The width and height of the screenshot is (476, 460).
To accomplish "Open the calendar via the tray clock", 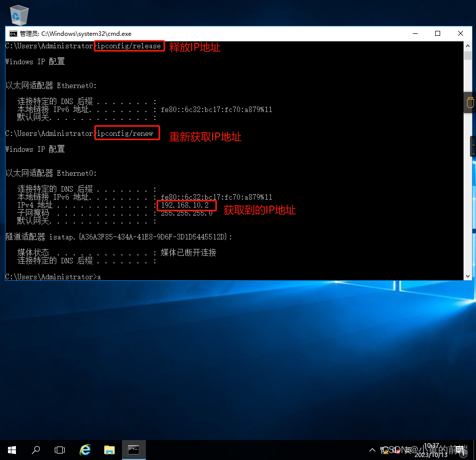I will [x=430, y=450].
